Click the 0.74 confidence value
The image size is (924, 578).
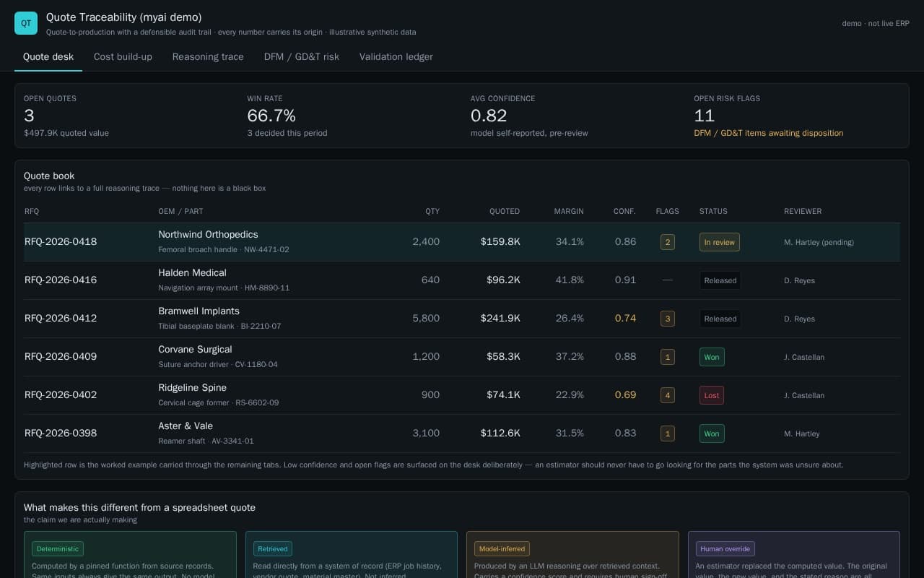(625, 319)
